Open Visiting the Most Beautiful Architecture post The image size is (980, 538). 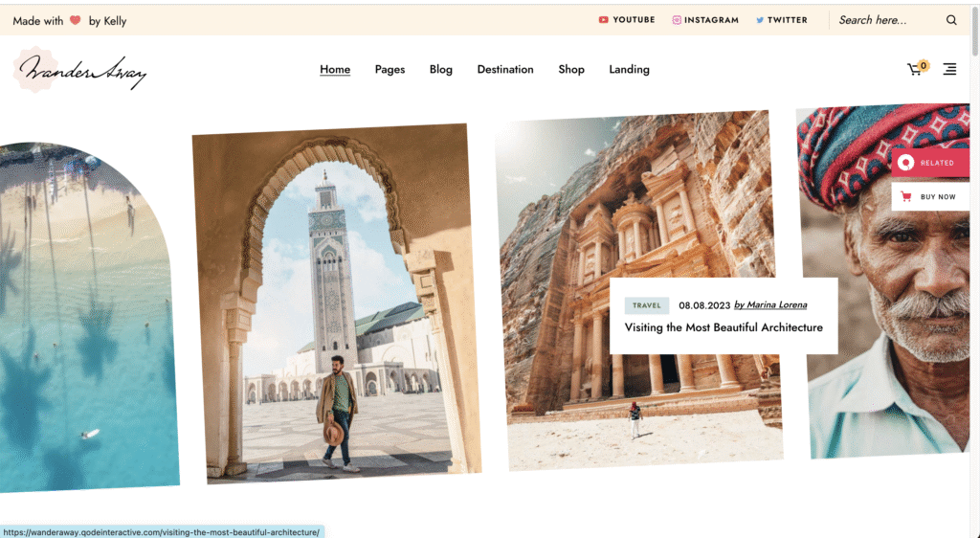point(724,327)
